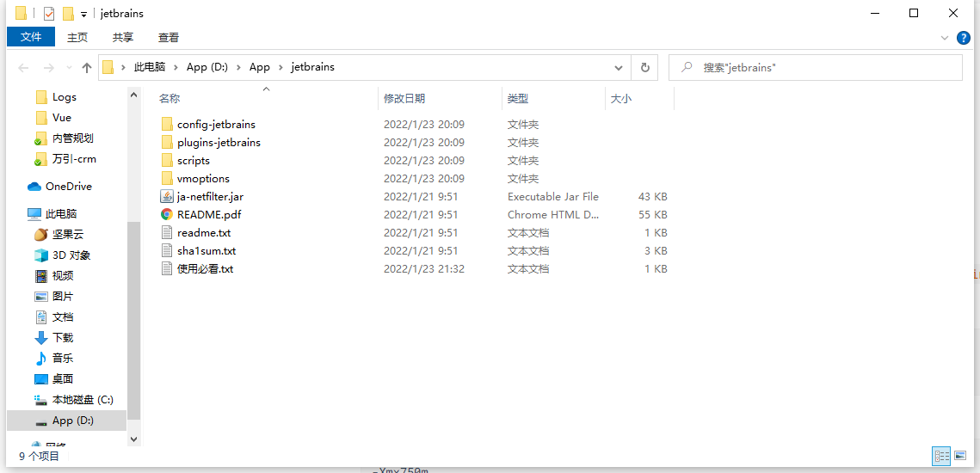Switch to the 查看 ribbon tab

pos(169,37)
